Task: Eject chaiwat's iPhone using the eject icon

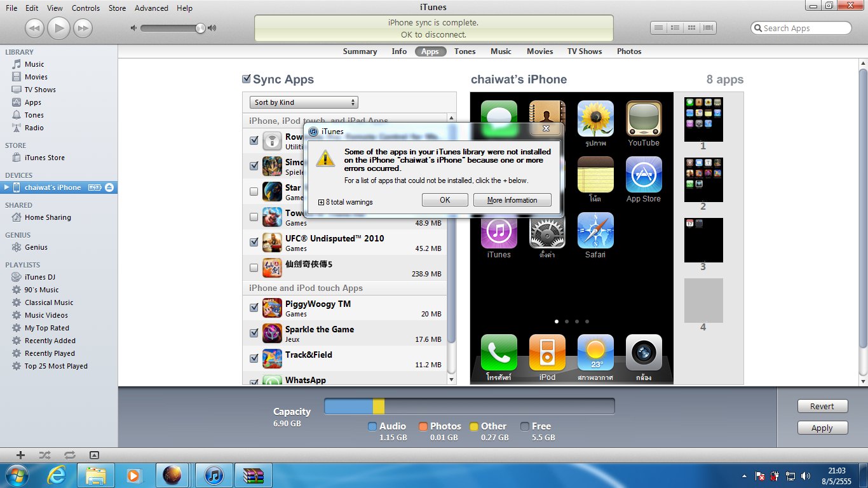Action: click(109, 187)
